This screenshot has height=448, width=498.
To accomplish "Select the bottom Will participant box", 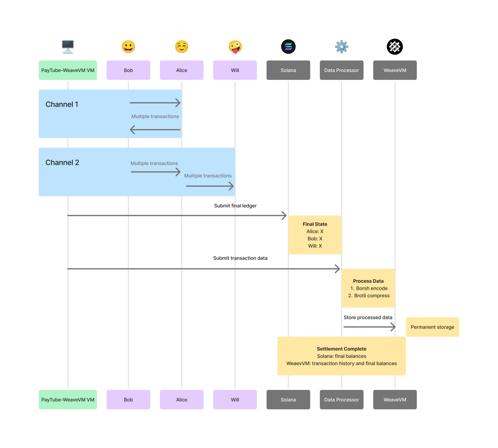I will [x=235, y=400].
